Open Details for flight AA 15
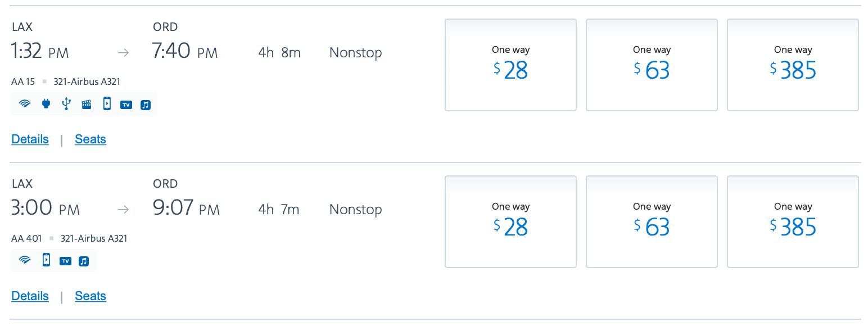Screen dimensions: 868x326 click(30, 139)
